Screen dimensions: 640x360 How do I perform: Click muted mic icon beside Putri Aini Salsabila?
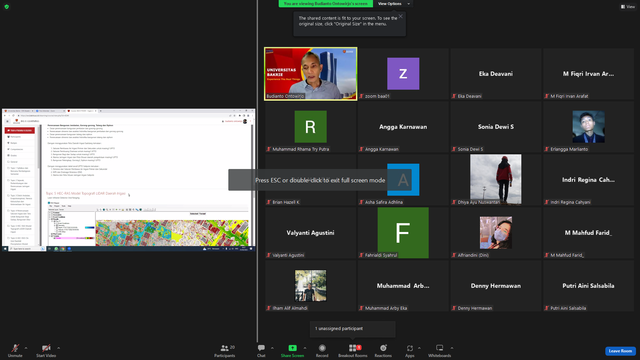[547, 308]
